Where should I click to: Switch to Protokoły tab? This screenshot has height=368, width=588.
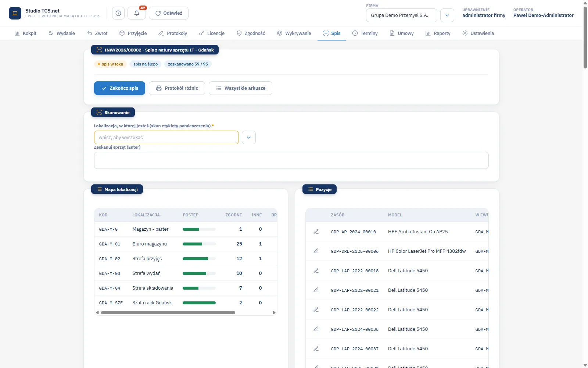[x=173, y=33]
